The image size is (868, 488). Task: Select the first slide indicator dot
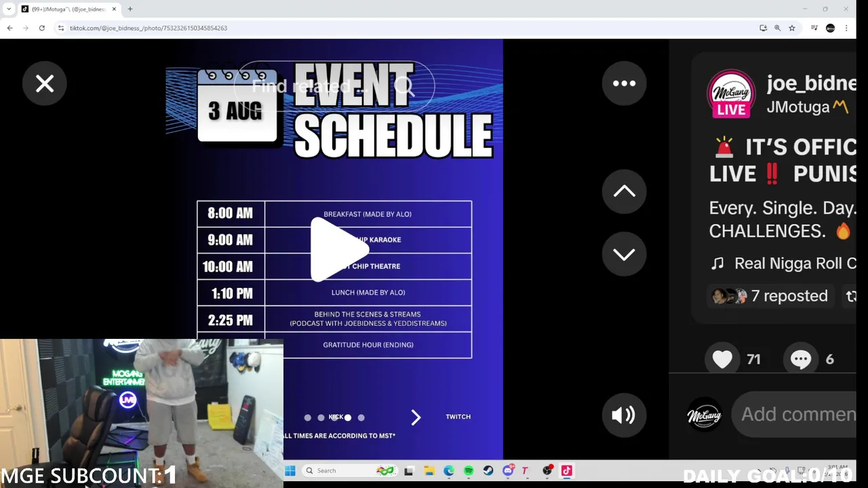point(307,418)
